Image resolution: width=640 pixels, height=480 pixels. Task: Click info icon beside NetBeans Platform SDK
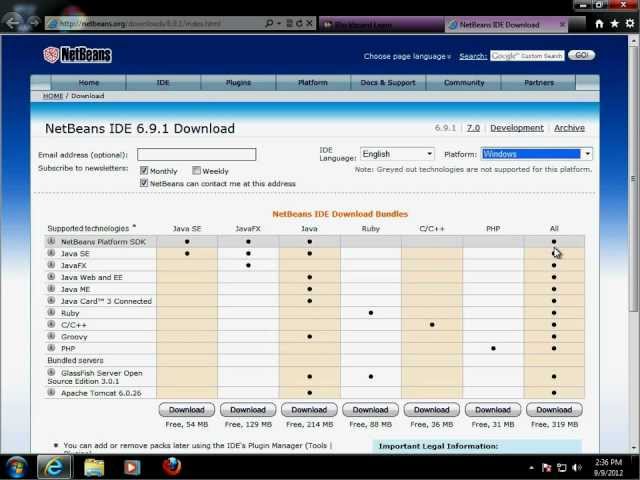tap(51, 241)
